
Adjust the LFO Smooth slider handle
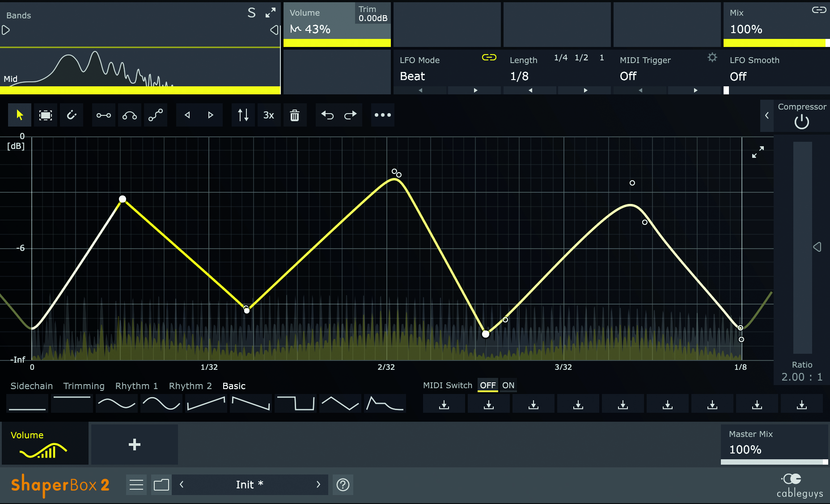(x=726, y=90)
